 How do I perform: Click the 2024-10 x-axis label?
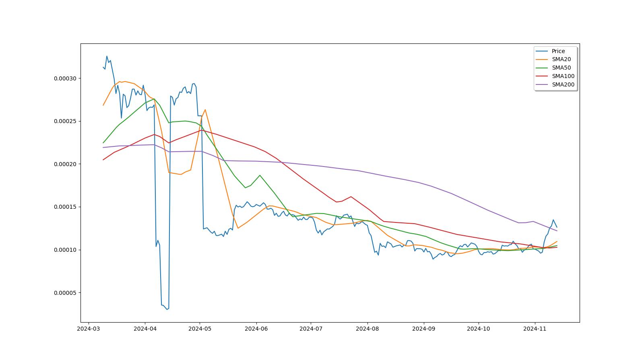(479, 329)
